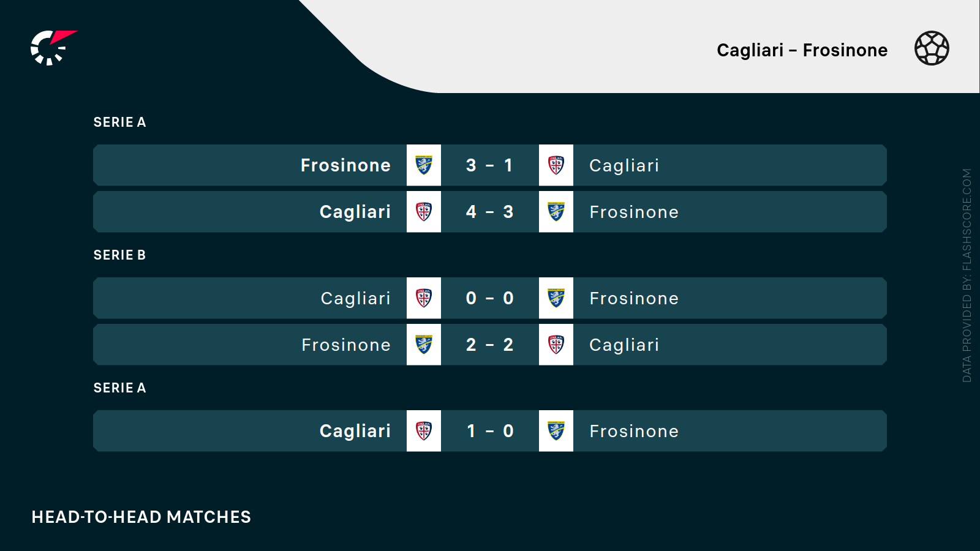Click the soccer ball icon
This screenshot has height=551, width=980.
(x=932, y=48)
